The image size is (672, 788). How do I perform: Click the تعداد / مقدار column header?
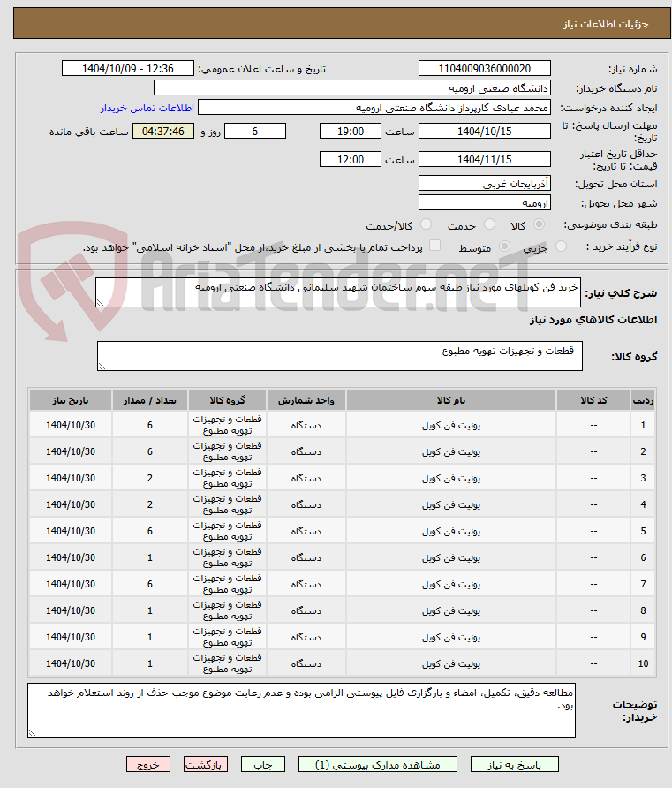(149, 400)
